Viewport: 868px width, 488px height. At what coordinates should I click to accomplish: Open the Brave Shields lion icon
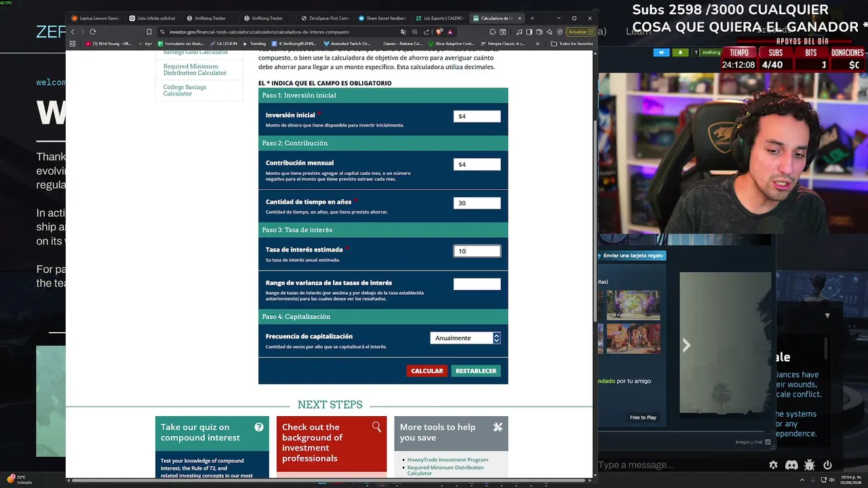click(x=439, y=32)
